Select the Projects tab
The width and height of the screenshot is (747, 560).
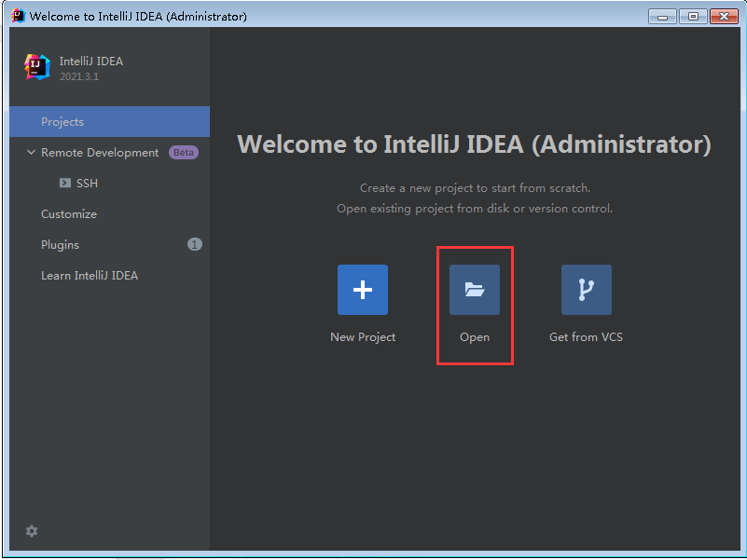click(109, 121)
